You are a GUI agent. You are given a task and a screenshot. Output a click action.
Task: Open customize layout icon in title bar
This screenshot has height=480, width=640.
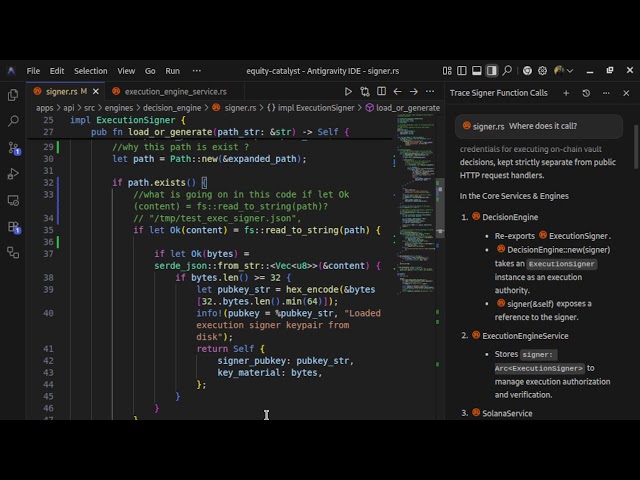(x=447, y=71)
